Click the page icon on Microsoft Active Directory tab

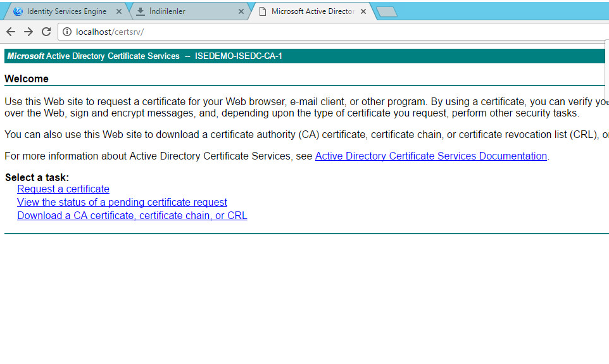(263, 11)
